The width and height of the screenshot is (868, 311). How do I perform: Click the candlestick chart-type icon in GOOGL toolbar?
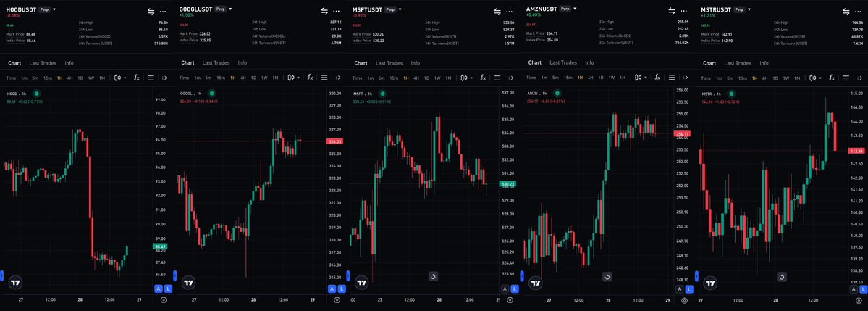tap(291, 78)
